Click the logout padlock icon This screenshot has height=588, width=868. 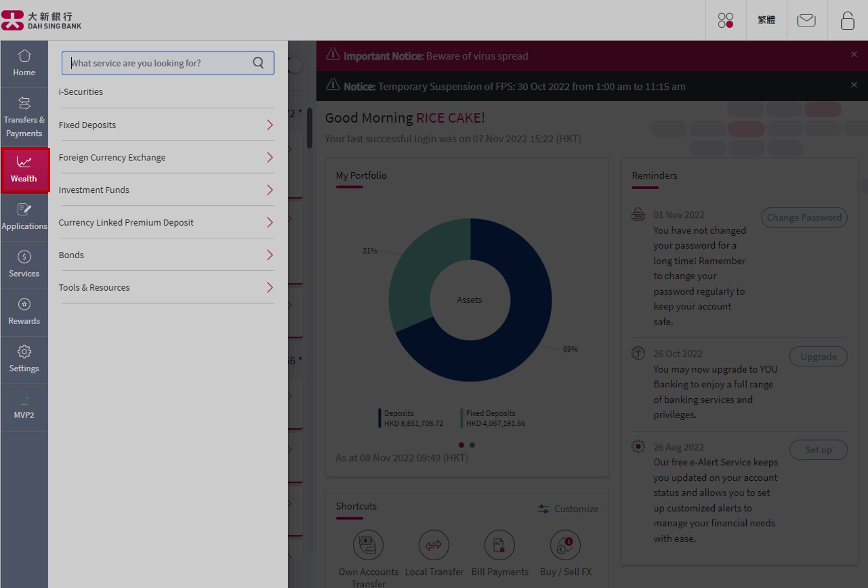tap(847, 20)
